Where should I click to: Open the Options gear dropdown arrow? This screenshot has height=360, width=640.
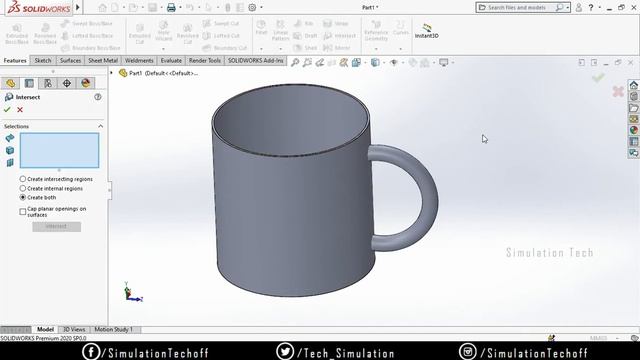click(261, 7)
